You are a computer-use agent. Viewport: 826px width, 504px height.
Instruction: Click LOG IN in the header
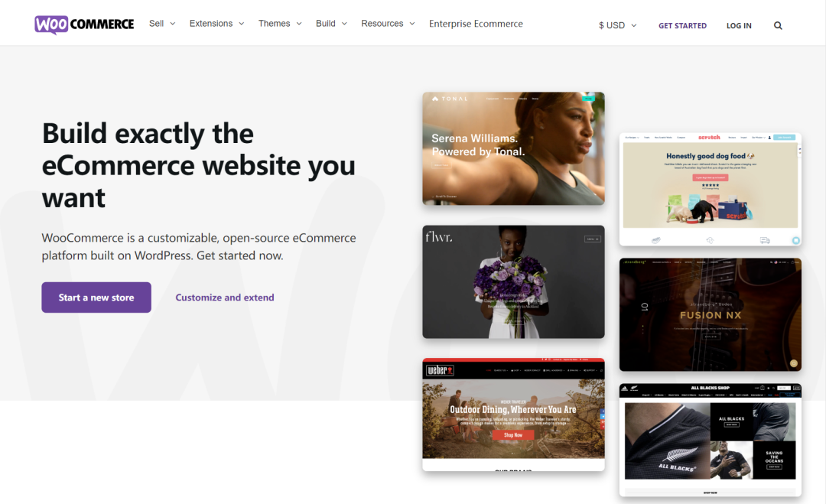click(739, 25)
